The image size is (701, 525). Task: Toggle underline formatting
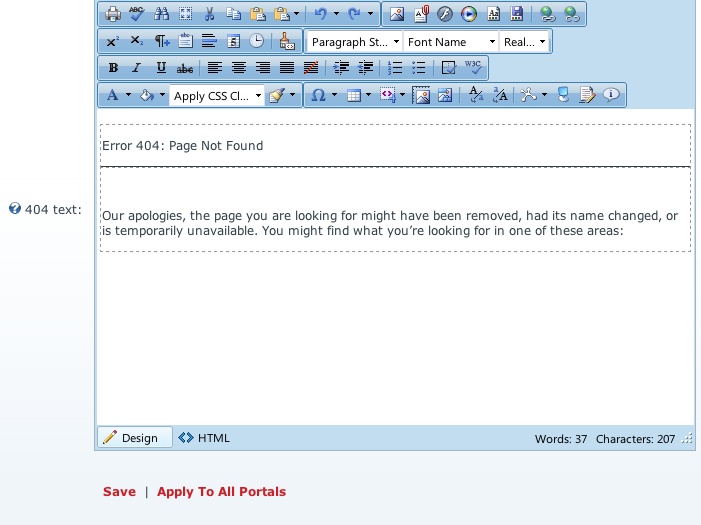(161, 68)
